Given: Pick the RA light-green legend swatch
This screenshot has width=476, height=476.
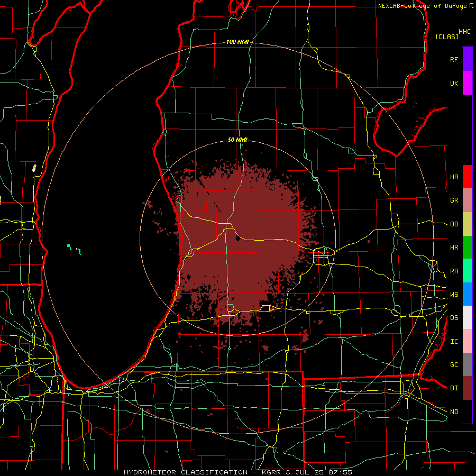Looking at the screenshot, I should tap(467, 271).
